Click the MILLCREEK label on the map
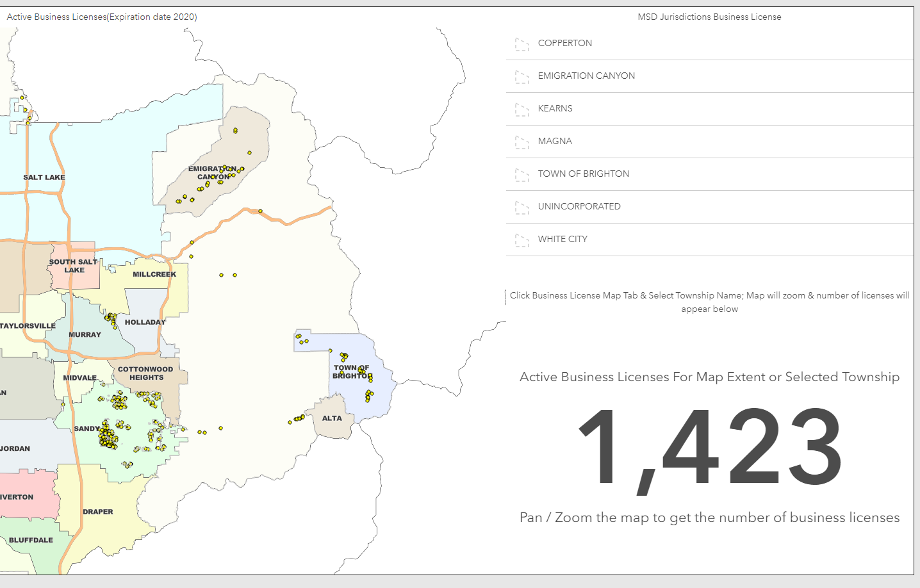The height and width of the screenshot is (588, 920). click(154, 274)
